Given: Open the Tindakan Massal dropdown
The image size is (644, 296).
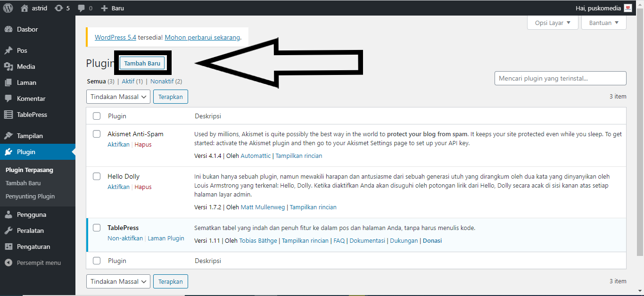Looking at the screenshot, I should pyautogui.click(x=118, y=97).
